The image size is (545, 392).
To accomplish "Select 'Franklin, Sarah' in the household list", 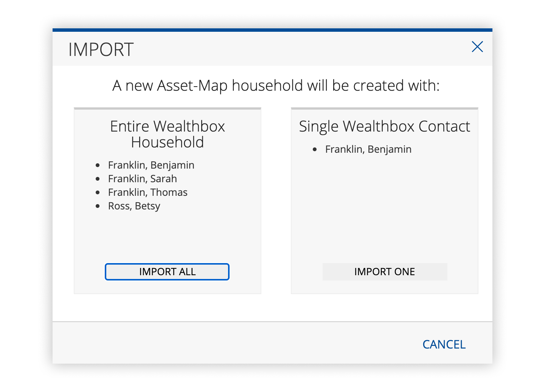I will tap(143, 179).
